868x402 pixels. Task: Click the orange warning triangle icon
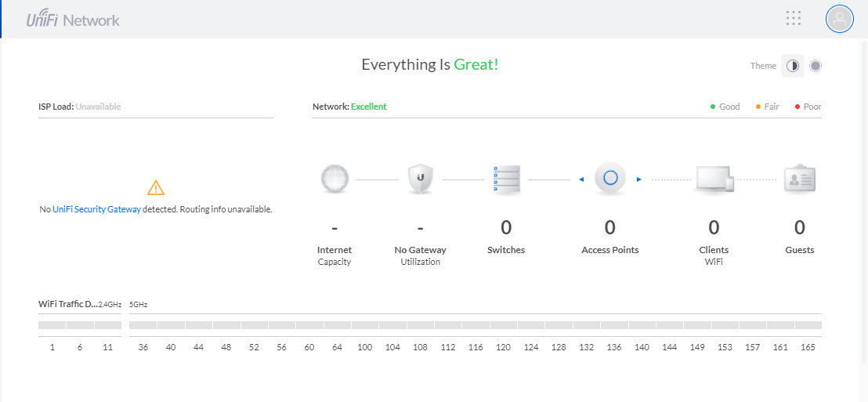156,188
